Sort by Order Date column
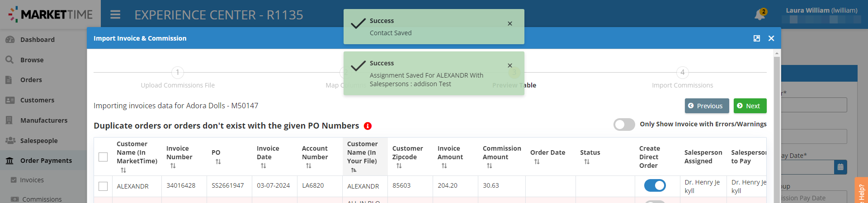Image resolution: width=868 pixels, height=203 pixels. point(537,161)
